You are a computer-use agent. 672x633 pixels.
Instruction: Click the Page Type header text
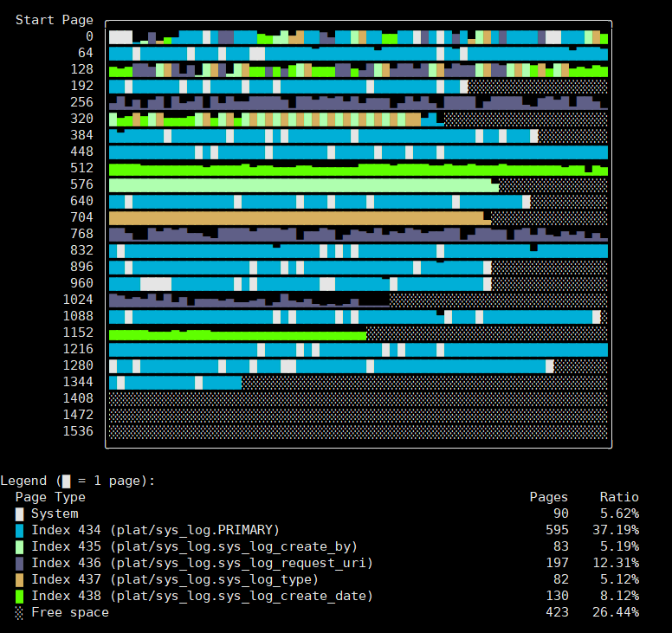(50, 497)
